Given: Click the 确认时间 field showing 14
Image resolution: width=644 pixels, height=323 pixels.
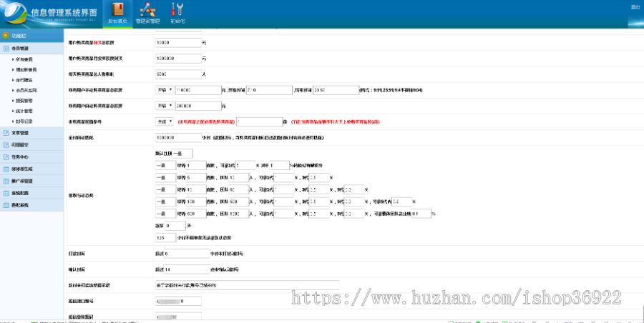Looking at the screenshot, I should coord(187,269).
